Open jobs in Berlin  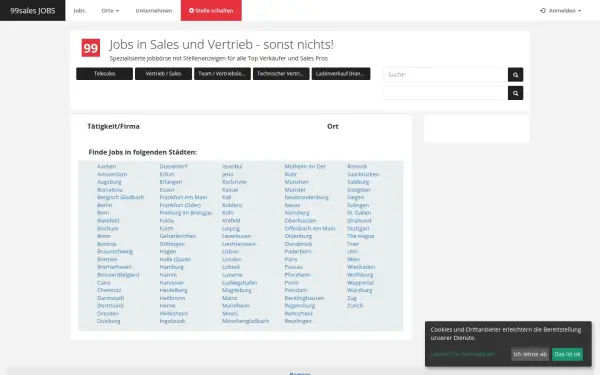click(x=104, y=205)
